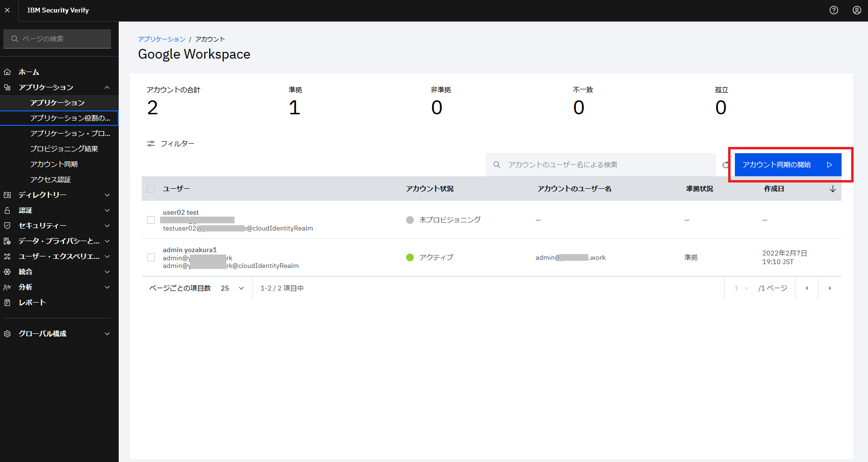Image resolution: width=868 pixels, height=462 pixels.
Task: Open the items-per-page dropdown showing 25
Action: coord(233,288)
